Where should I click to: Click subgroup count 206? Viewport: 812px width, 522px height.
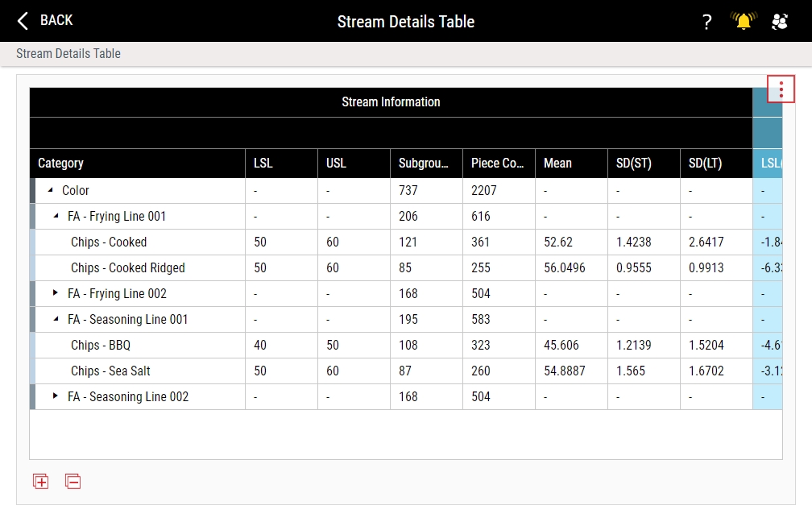[x=408, y=216]
